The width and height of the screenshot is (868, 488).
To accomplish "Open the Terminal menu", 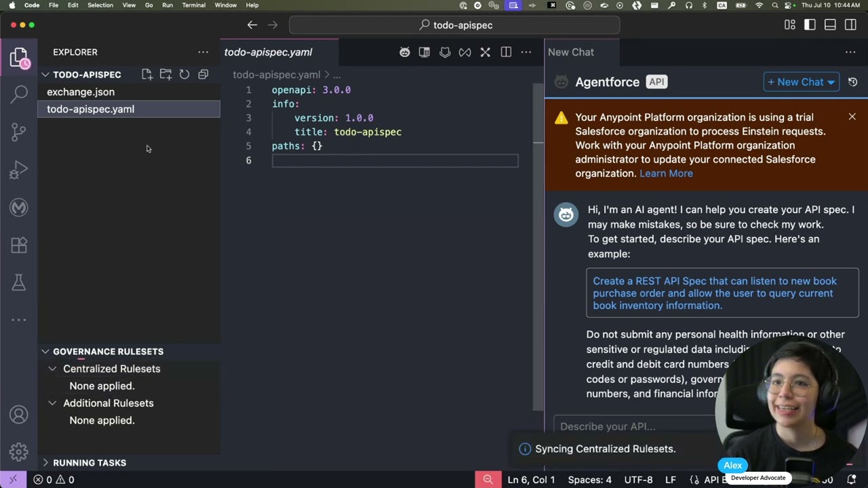I will click(x=193, y=5).
